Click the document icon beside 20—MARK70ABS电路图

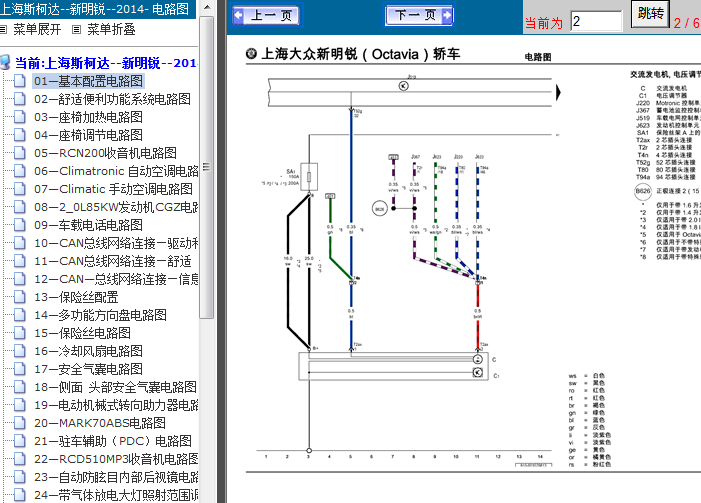[19, 423]
